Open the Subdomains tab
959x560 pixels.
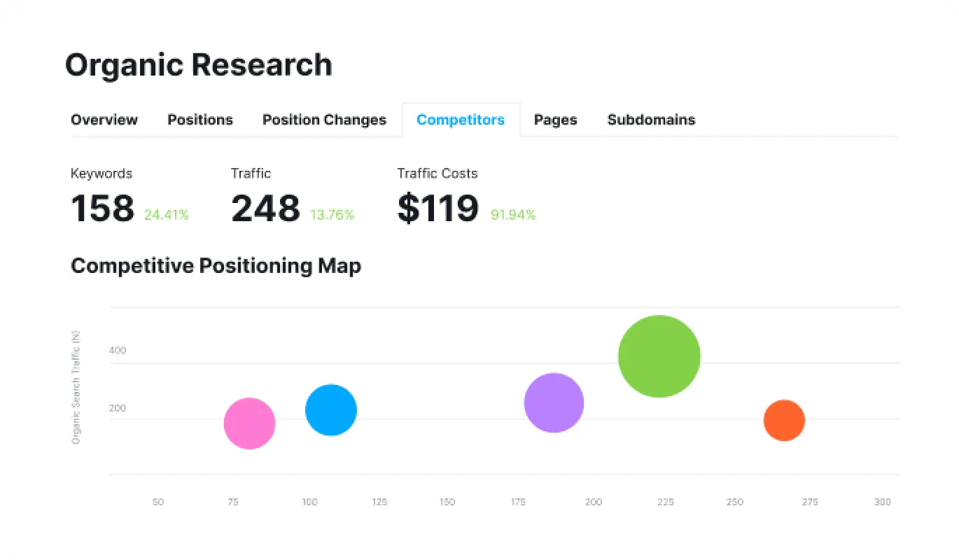coord(651,120)
